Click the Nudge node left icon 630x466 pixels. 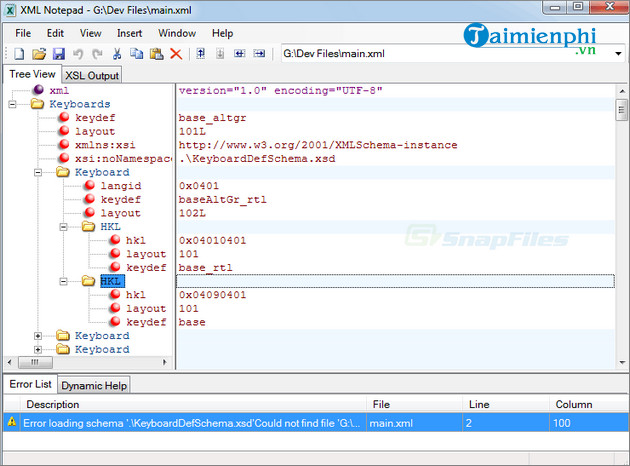(240, 53)
